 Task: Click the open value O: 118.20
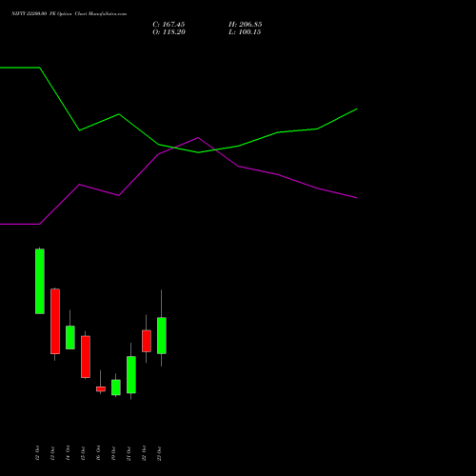click(169, 32)
